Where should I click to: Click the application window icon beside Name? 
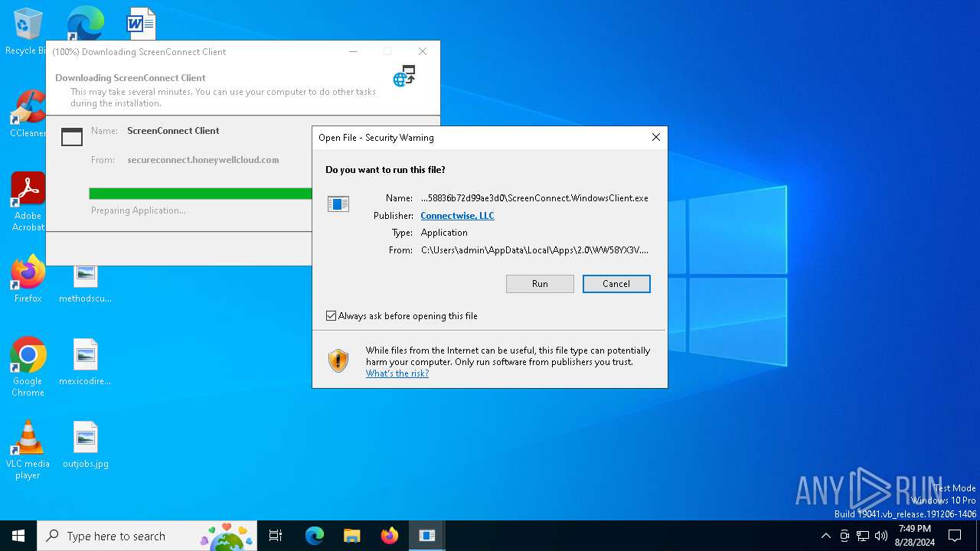[x=72, y=137]
